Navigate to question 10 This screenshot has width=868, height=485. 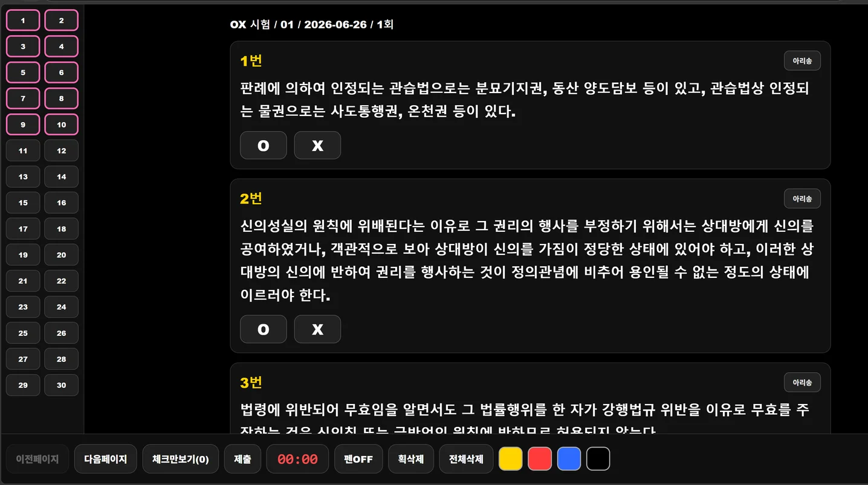point(62,124)
